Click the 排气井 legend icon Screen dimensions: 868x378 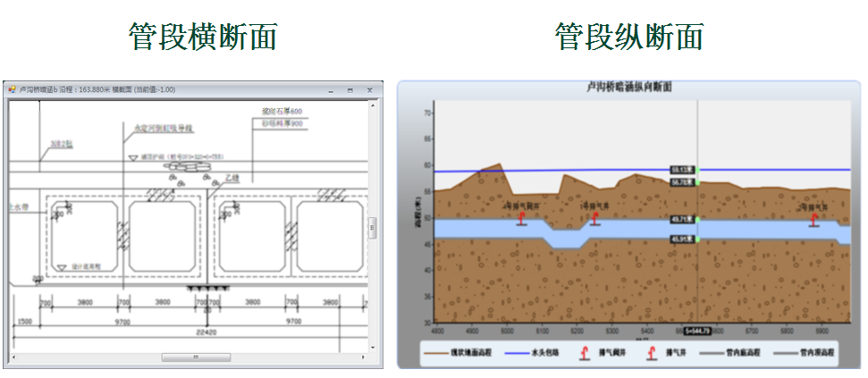(x=652, y=353)
